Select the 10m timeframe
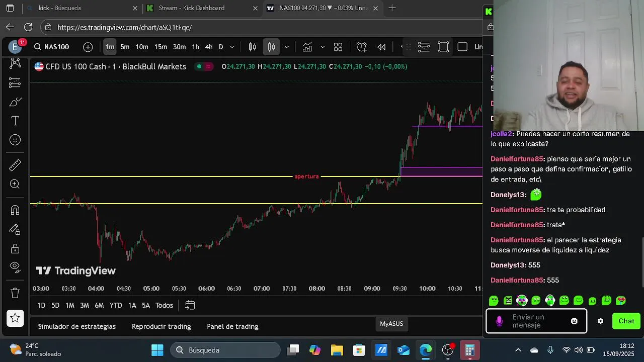 point(142,47)
